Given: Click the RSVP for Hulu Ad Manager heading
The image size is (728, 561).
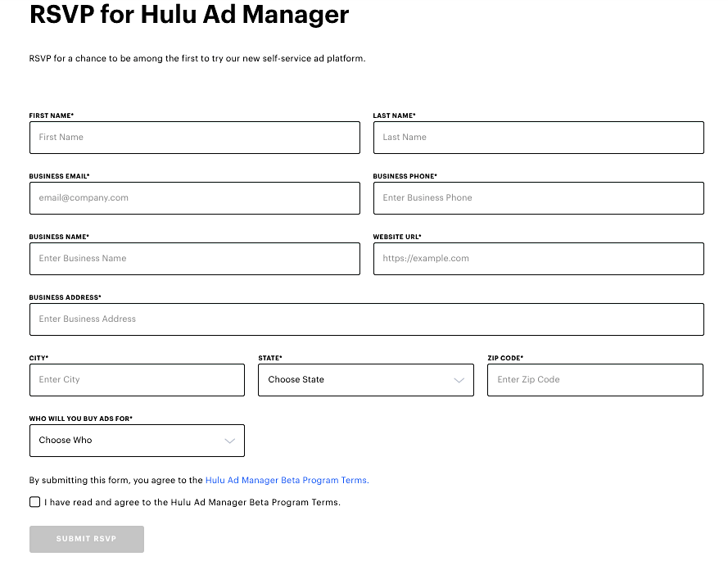Looking at the screenshot, I should click(x=189, y=15).
